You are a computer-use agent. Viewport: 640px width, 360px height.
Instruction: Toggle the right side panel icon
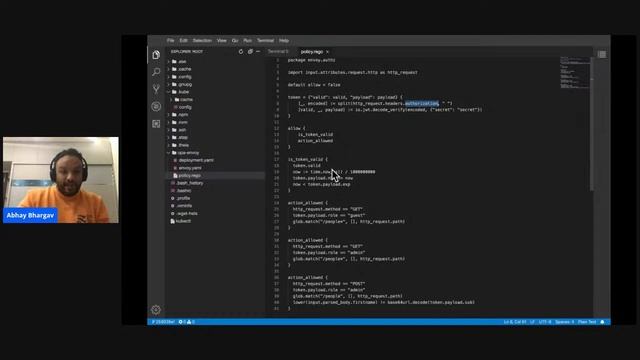(x=602, y=54)
